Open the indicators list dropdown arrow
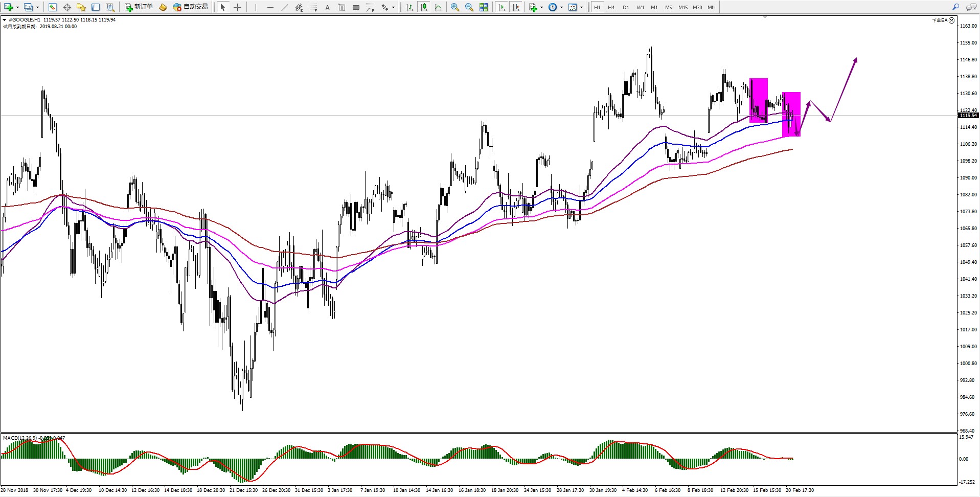 (x=541, y=7)
